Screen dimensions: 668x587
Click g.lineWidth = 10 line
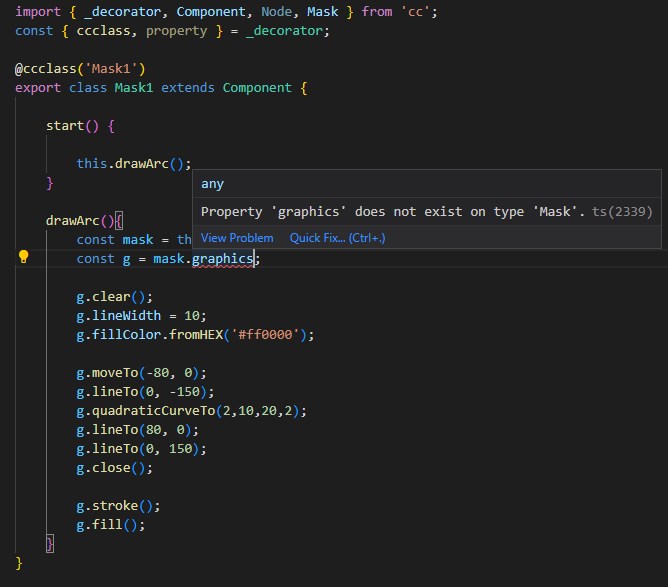point(141,316)
